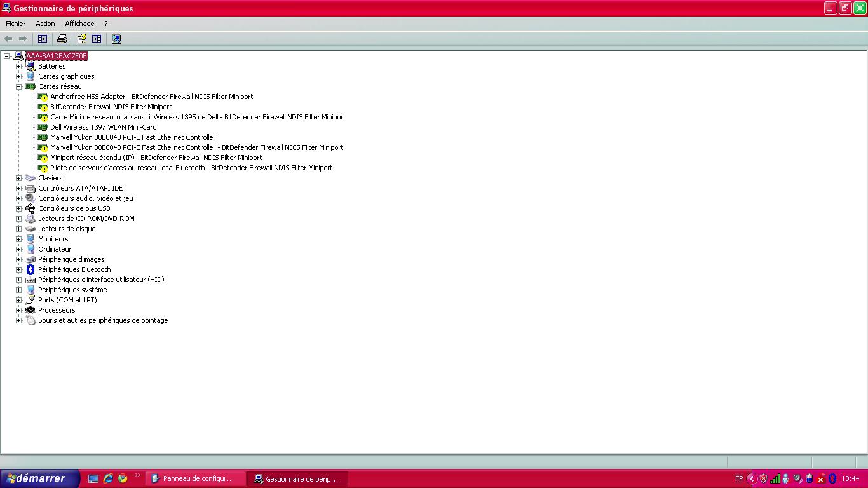Expand Contrôleurs ATA/ATAPI IDE node
The height and width of the screenshot is (488, 868).
pos(18,188)
